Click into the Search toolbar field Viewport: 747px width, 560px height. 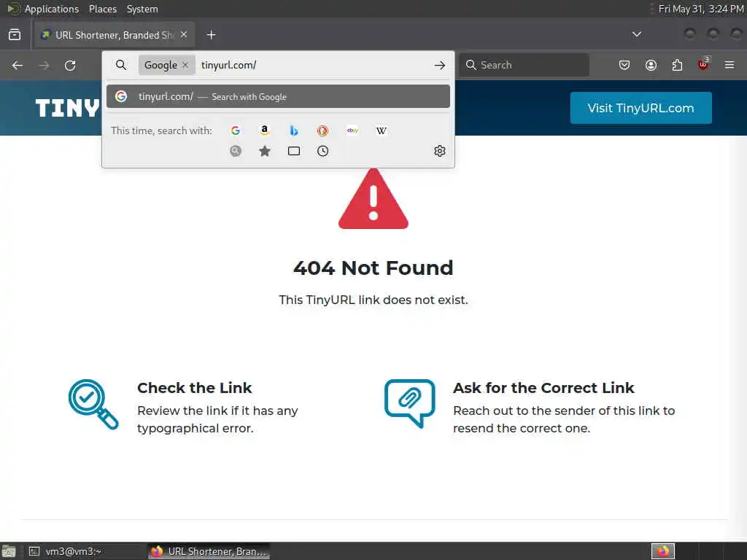coord(524,65)
